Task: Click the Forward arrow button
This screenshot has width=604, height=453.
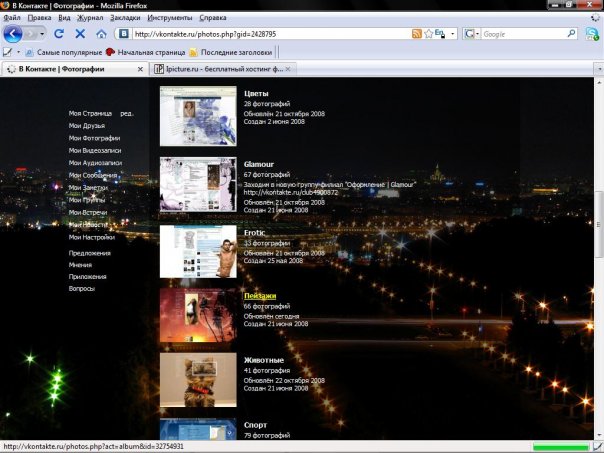Action: pos(31,34)
